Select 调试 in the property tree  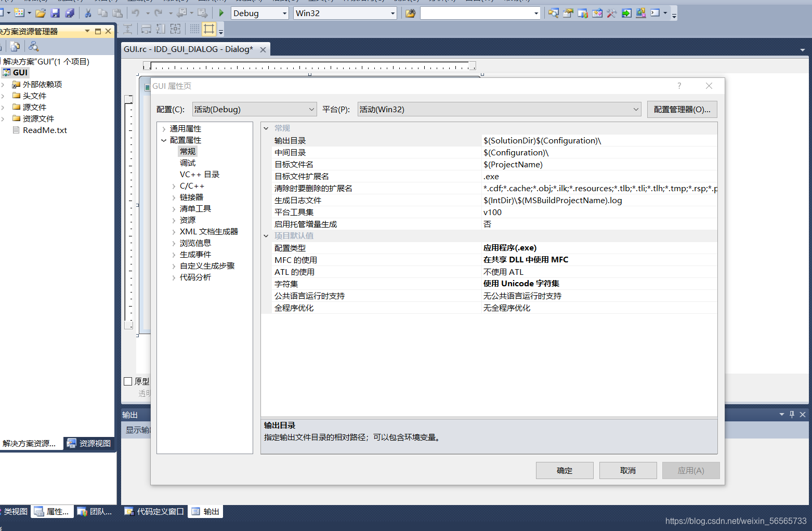(x=188, y=163)
